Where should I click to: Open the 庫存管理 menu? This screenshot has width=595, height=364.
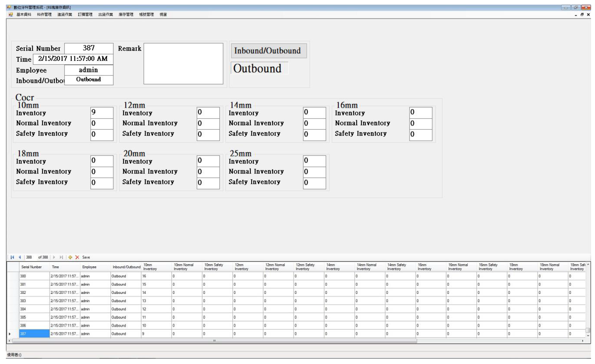point(126,14)
